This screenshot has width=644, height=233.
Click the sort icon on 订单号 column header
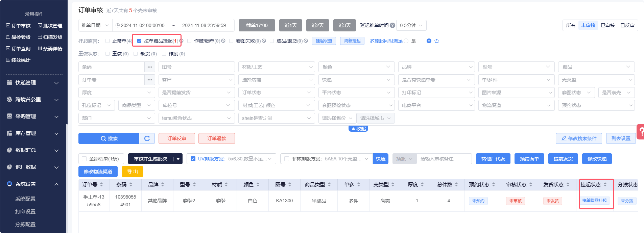pos(101,185)
